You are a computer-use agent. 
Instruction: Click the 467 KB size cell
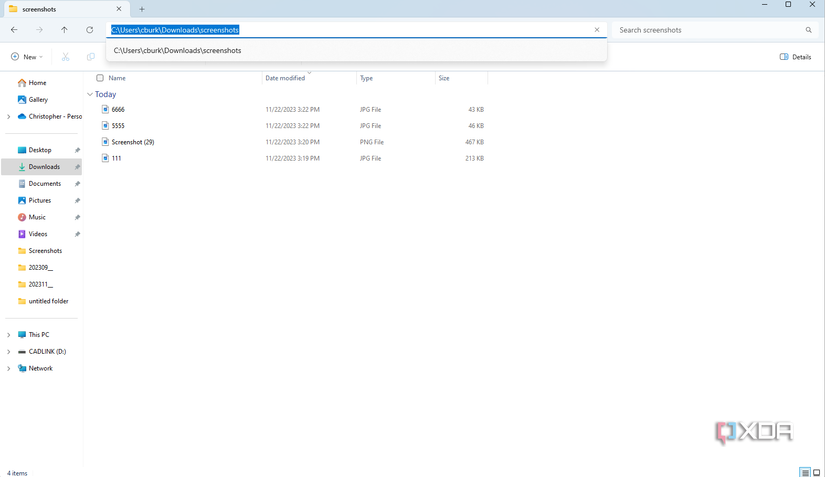(x=474, y=142)
